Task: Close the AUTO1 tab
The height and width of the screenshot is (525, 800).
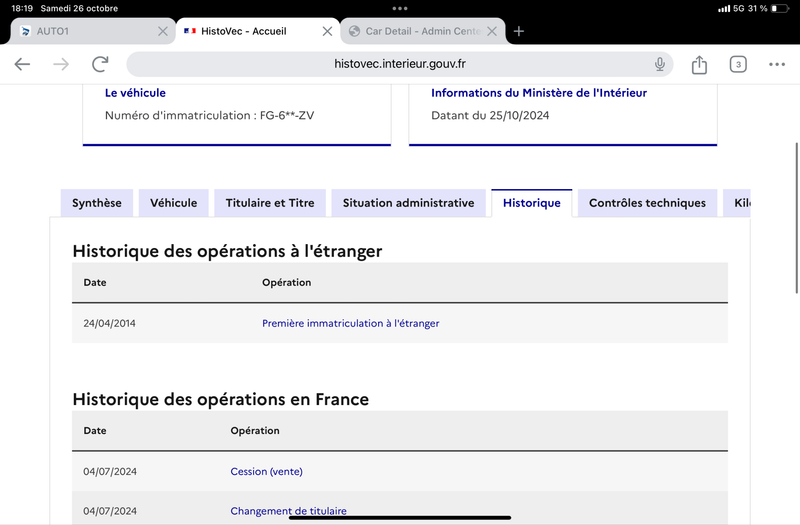Action: coord(163,31)
